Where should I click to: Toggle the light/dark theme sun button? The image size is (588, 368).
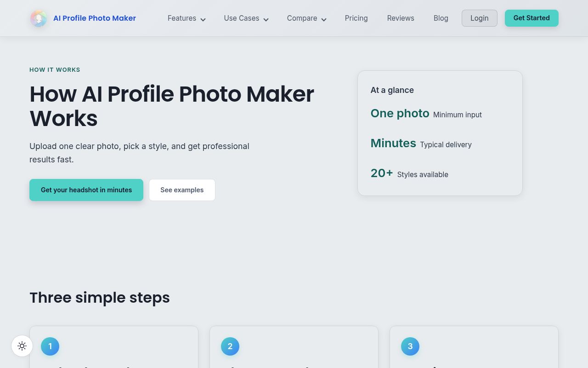(x=22, y=346)
